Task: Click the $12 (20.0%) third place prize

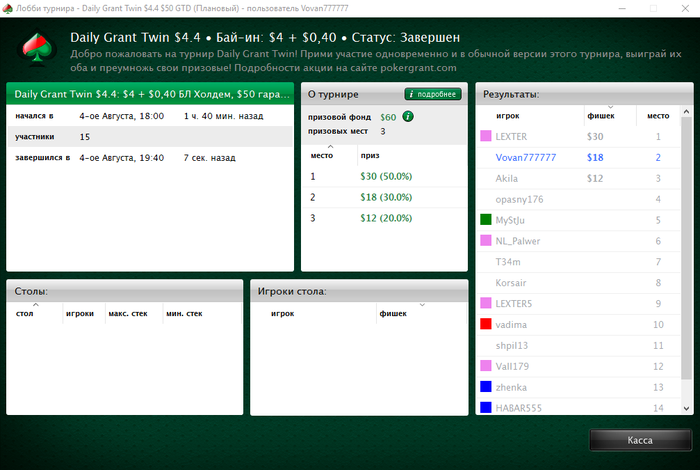Action: point(386,218)
